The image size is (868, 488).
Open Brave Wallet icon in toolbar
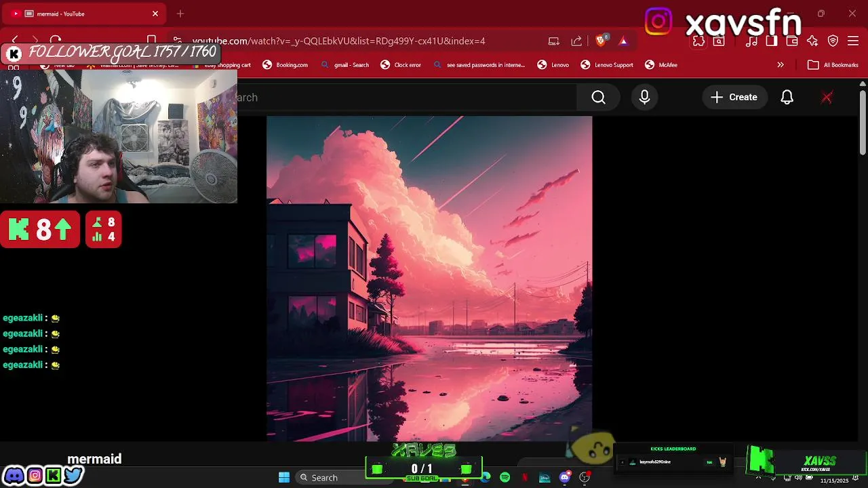[792, 41]
